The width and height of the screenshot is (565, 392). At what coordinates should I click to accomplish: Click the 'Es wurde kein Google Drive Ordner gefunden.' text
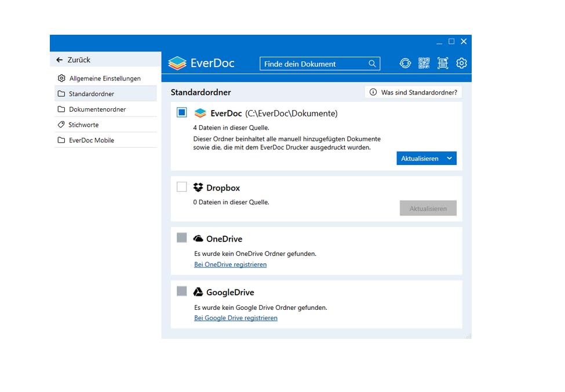coord(261,307)
